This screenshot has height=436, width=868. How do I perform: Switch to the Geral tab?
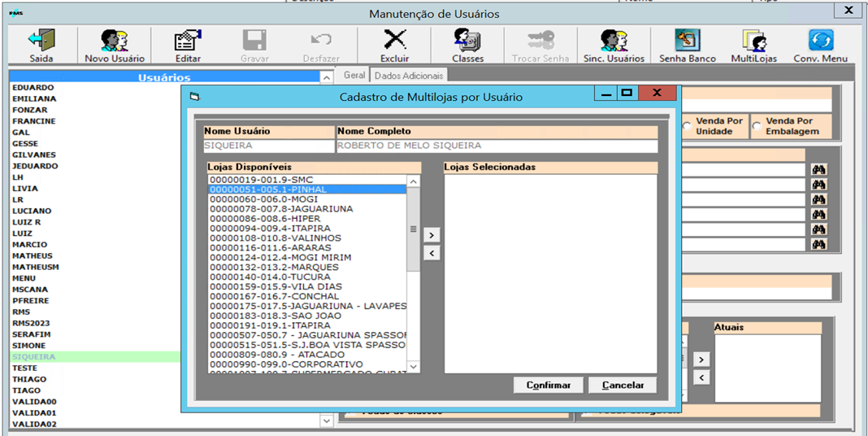click(354, 75)
